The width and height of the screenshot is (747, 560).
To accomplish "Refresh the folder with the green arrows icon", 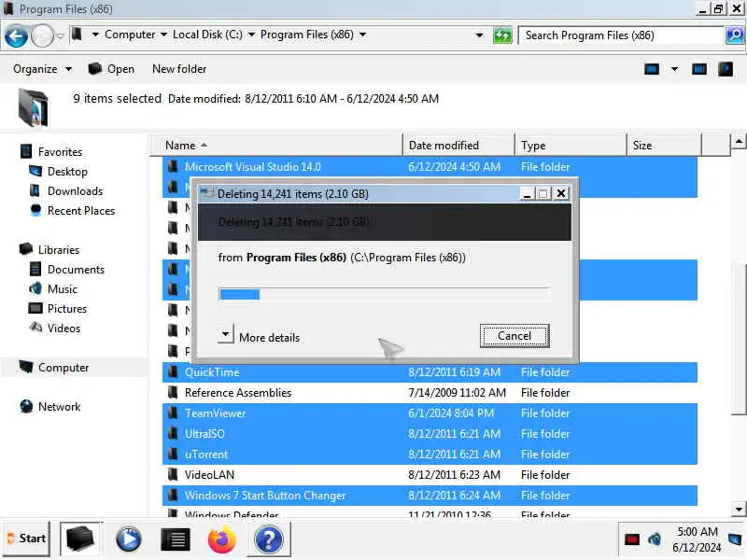I will (x=502, y=35).
